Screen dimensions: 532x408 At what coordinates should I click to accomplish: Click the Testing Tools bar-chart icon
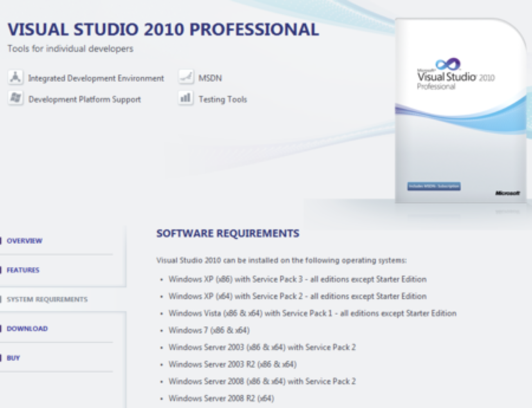(186, 98)
